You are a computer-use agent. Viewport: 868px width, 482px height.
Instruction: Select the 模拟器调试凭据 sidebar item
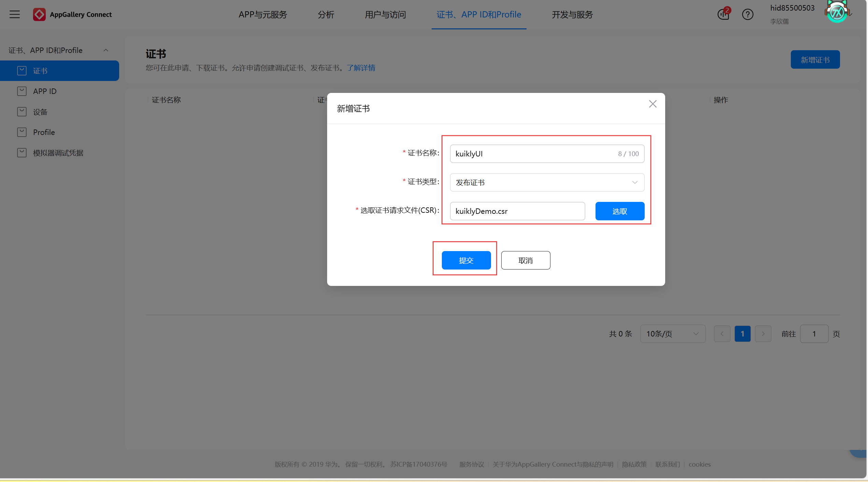[x=58, y=153]
